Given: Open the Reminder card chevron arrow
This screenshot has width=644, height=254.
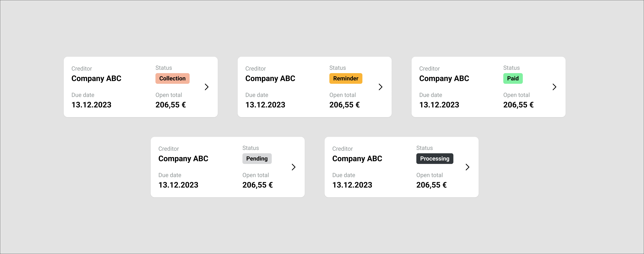Looking at the screenshot, I should pyautogui.click(x=381, y=87).
